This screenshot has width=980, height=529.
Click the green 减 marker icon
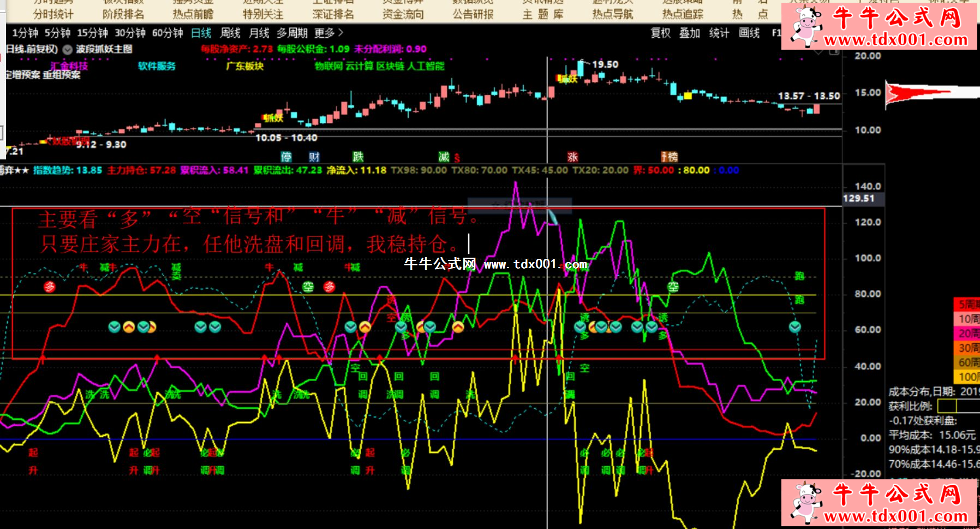coord(444,157)
